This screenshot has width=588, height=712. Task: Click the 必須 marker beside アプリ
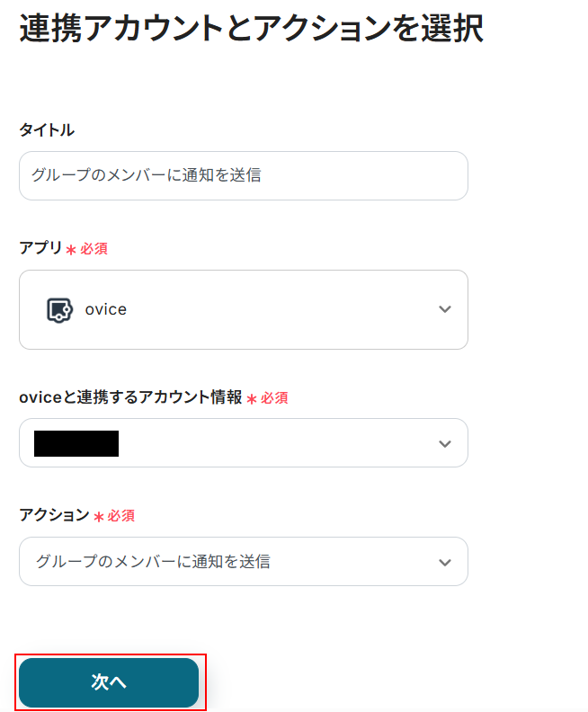pyautogui.click(x=94, y=249)
